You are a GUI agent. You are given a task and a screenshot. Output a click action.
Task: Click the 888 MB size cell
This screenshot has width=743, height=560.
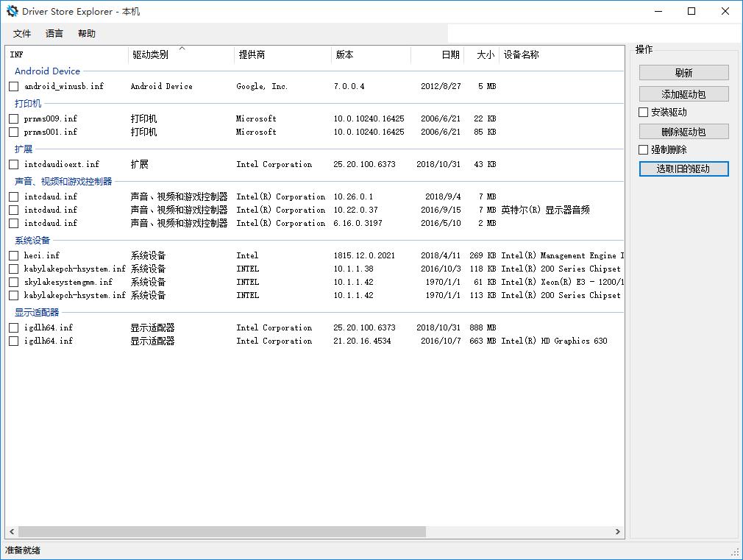point(483,327)
